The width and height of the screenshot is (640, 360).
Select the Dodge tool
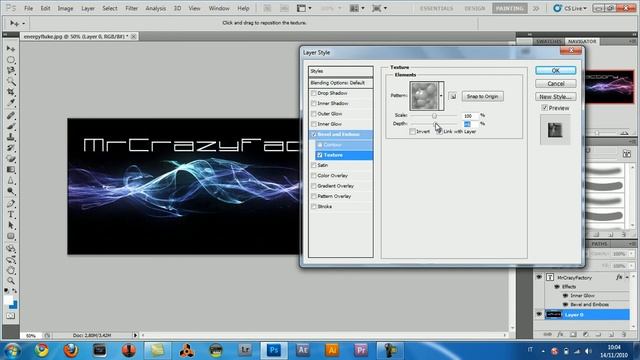(11, 191)
